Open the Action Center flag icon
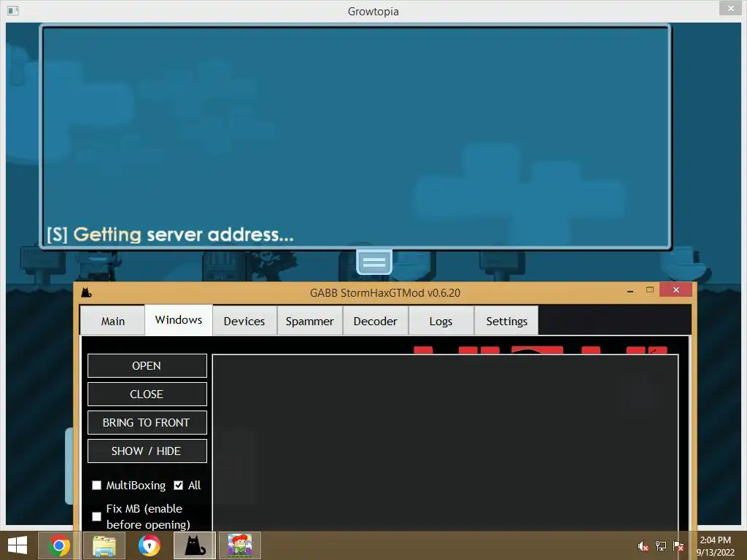This screenshot has width=747, height=560. click(678, 546)
